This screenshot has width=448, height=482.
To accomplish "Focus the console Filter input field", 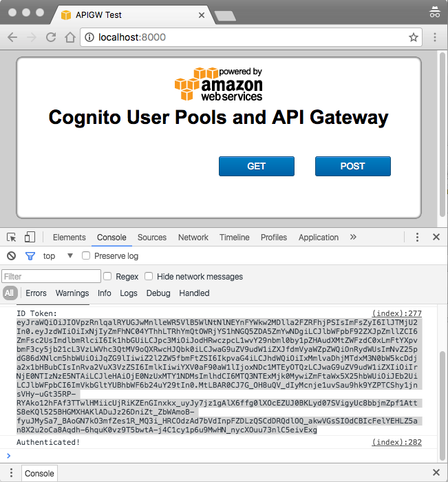I will click(52, 276).
